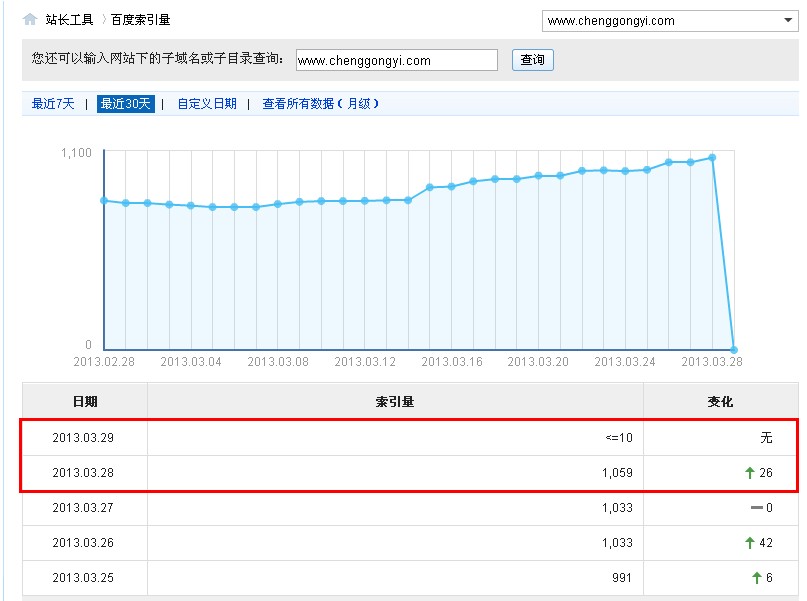807x601 pixels.
Task: Click the green up arrow beside 6
Action: pos(757,578)
